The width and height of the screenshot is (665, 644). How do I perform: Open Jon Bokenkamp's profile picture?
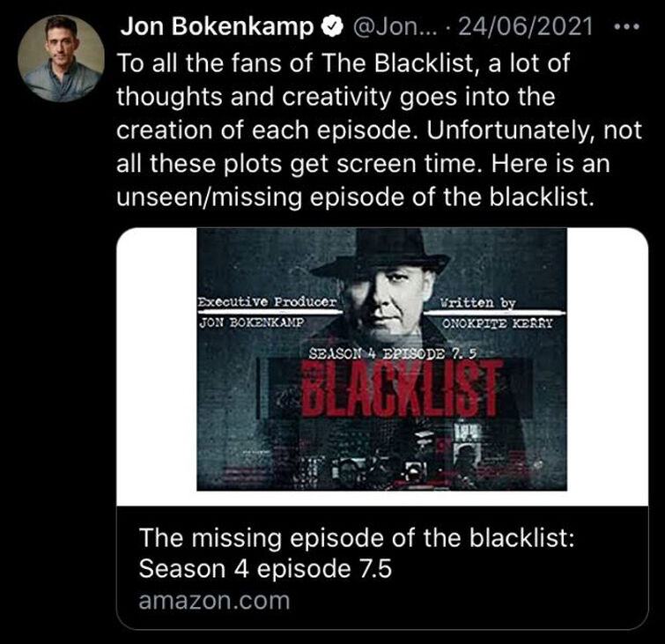61,57
